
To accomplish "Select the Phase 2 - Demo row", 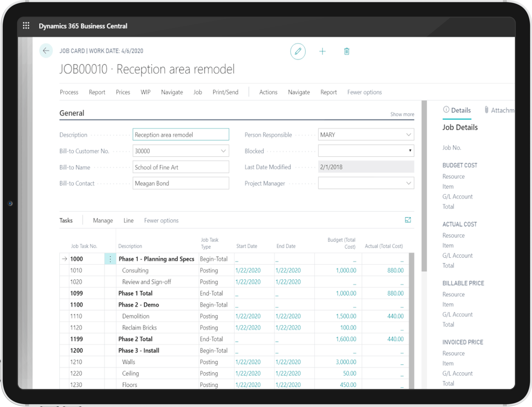I will [234, 305].
